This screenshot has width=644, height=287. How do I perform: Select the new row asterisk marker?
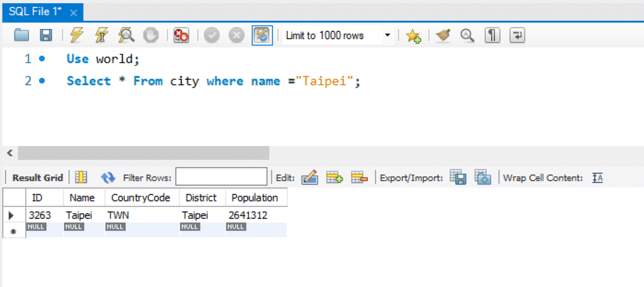click(14, 230)
